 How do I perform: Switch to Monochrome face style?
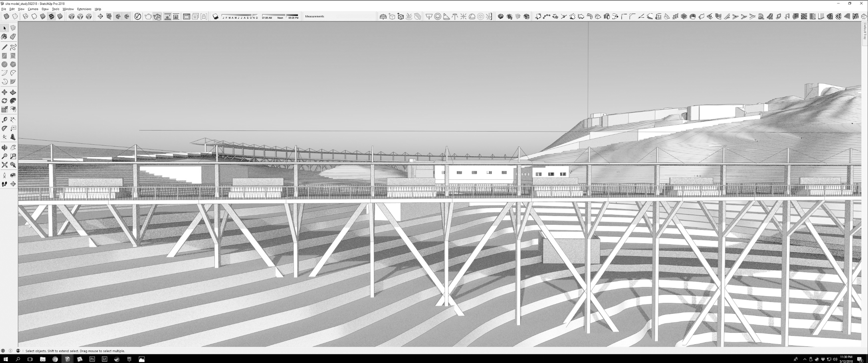coord(60,16)
